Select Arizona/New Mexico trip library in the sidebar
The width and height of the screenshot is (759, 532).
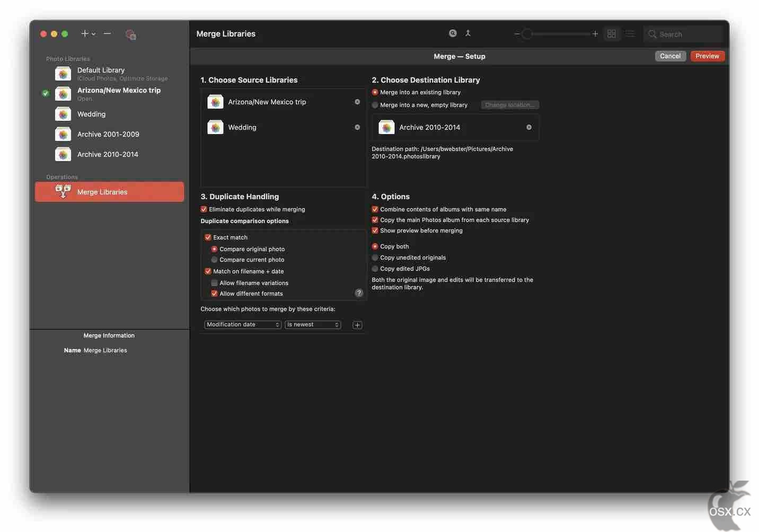pyautogui.click(x=110, y=94)
